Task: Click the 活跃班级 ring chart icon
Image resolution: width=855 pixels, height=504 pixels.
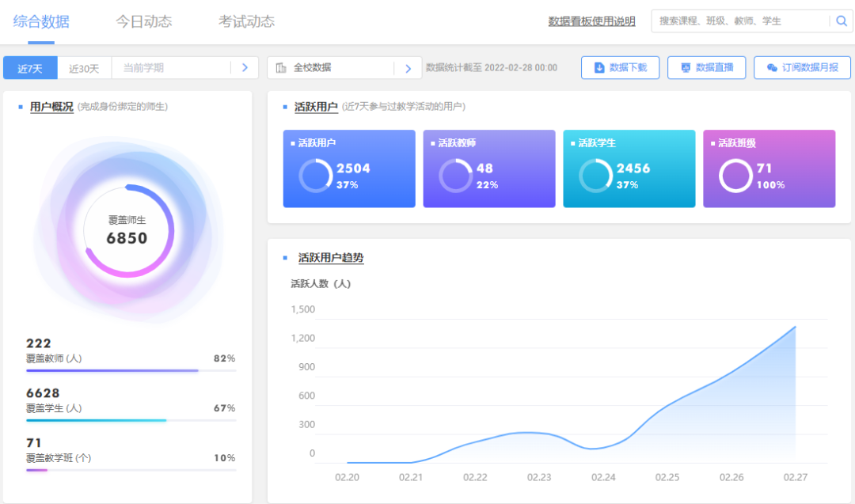Action: tap(735, 176)
